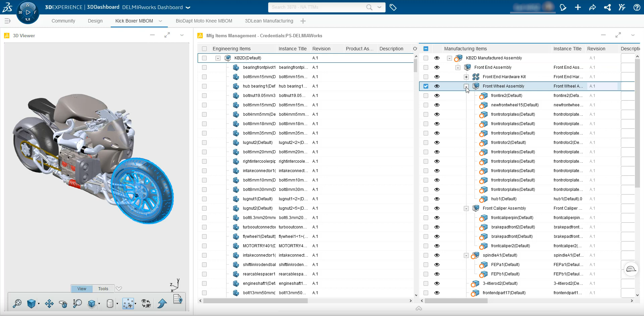
Task: Click the Product As... column header
Action: click(360, 49)
